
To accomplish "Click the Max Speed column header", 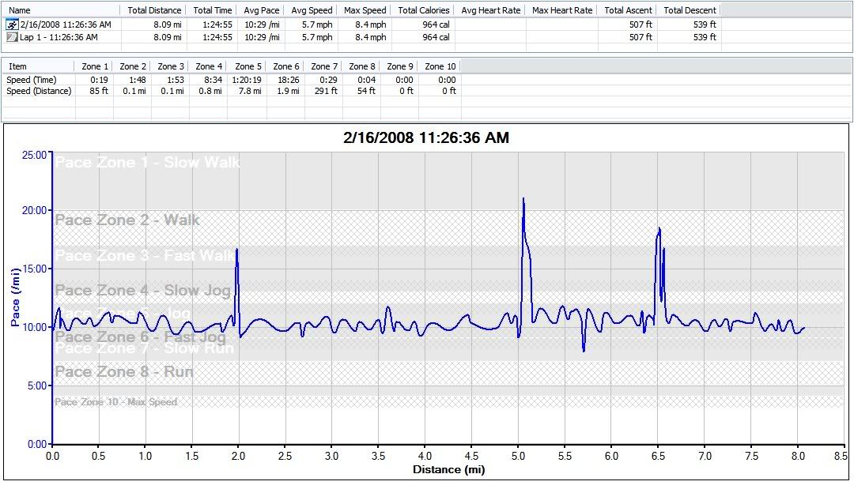I will [x=365, y=10].
